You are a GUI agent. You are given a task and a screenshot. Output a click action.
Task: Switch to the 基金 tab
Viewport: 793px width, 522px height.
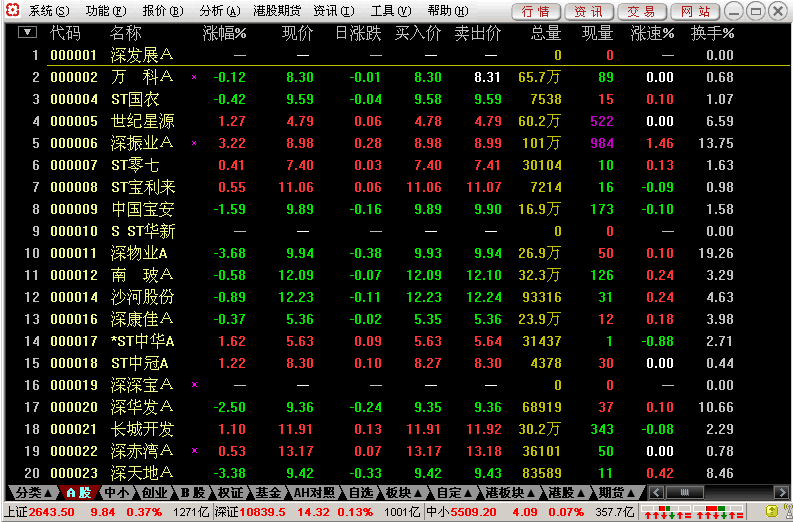click(268, 492)
